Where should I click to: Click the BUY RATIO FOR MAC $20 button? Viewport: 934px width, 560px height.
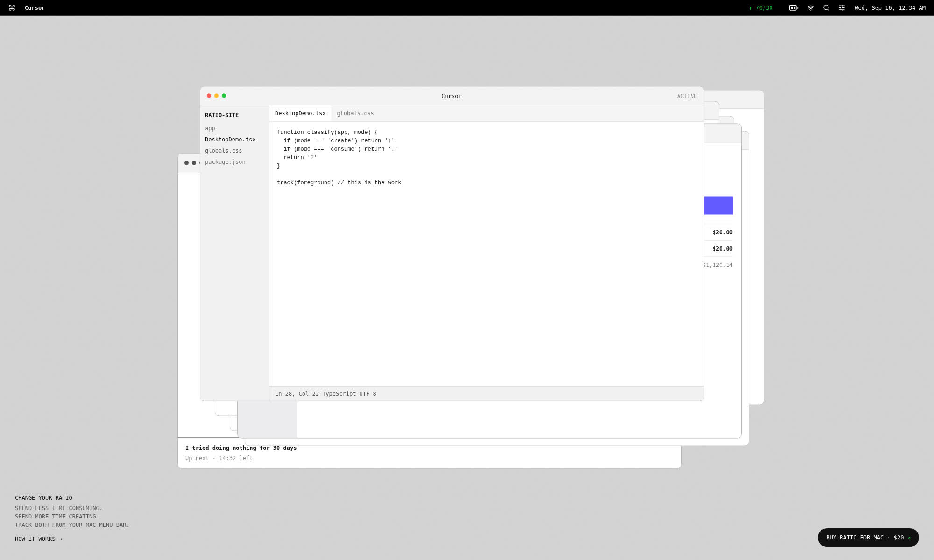point(868,538)
